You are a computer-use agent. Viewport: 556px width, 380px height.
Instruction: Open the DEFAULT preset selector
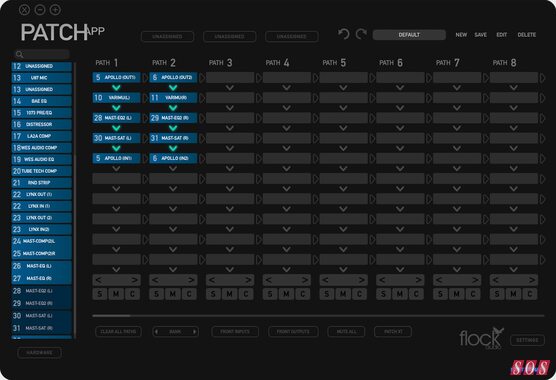[409, 35]
